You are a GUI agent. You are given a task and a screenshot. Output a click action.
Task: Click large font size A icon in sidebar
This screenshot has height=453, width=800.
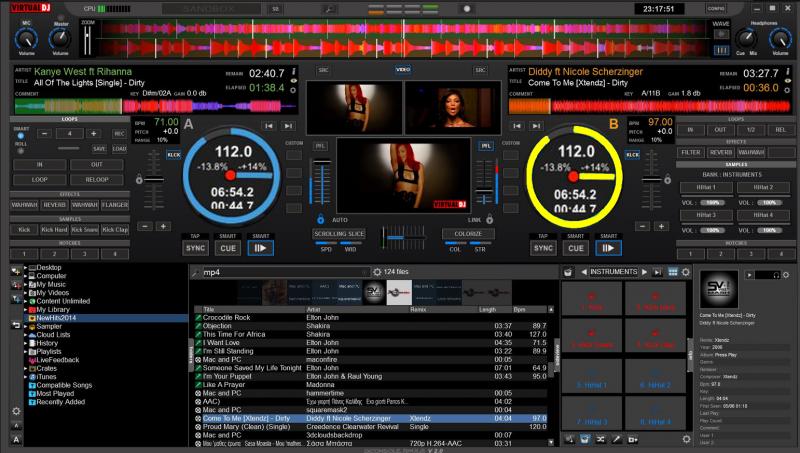(x=16, y=439)
